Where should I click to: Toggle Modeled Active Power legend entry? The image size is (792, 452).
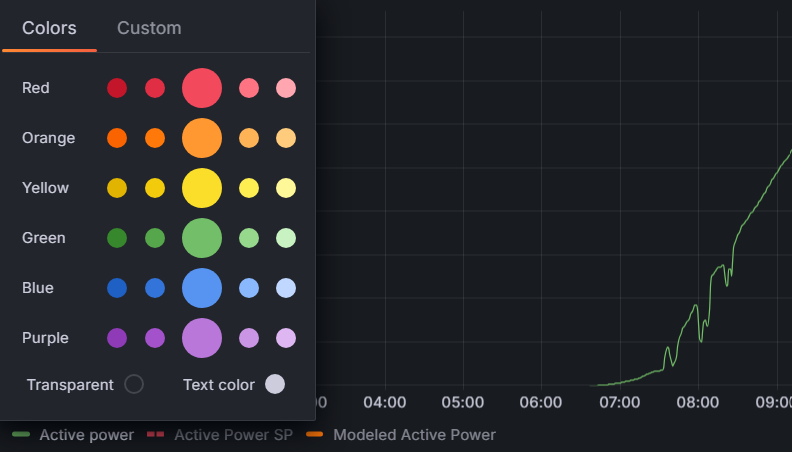(414, 435)
